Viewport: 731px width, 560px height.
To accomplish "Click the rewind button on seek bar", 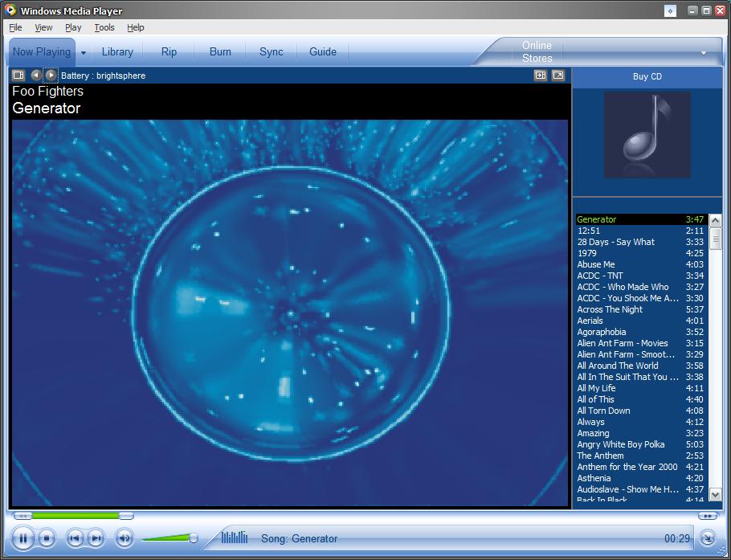I will click(22, 516).
